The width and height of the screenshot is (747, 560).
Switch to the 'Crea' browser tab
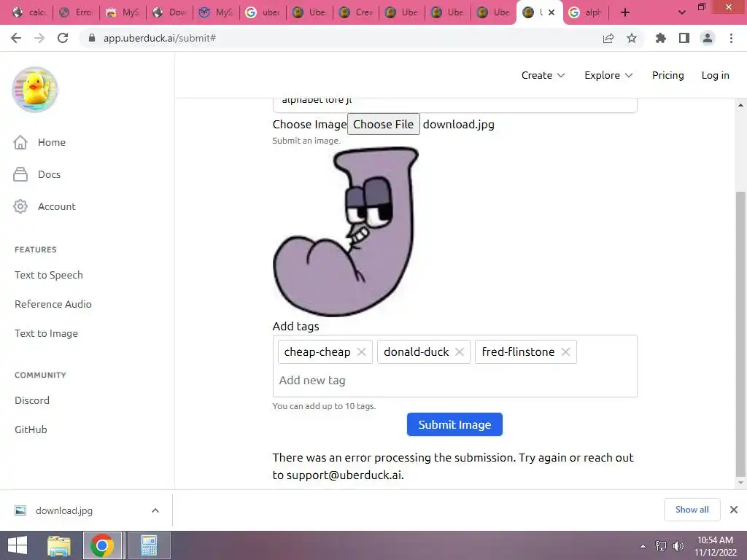[356, 12]
